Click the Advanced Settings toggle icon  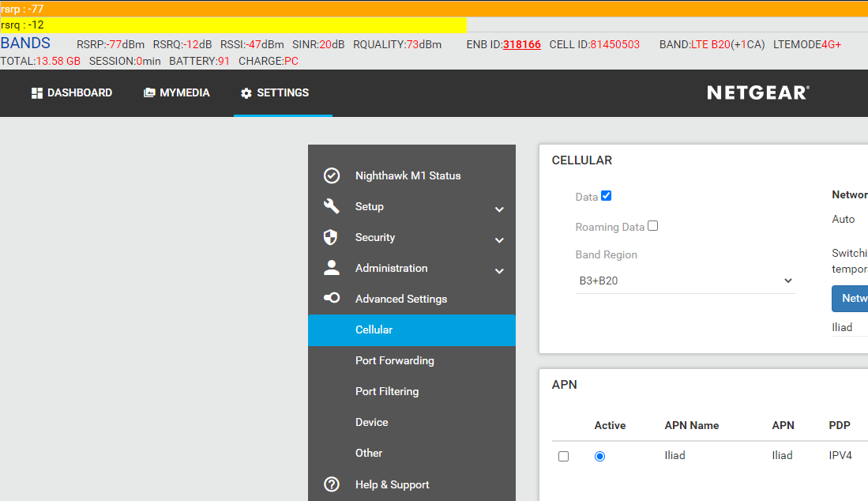pos(332,298)
